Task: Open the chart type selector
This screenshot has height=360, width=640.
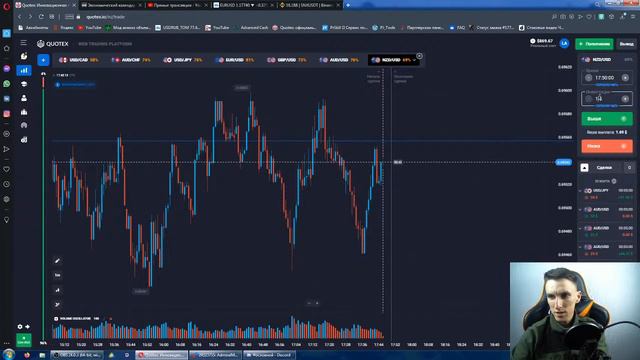Action: [x=58, y=290]
